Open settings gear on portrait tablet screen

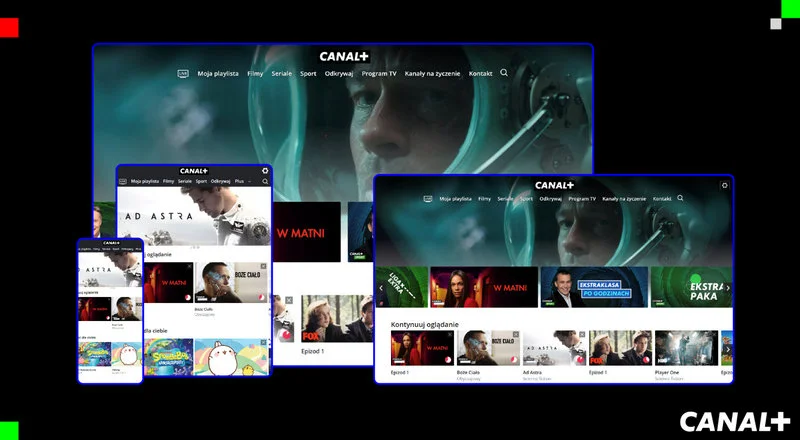point(265,171)
